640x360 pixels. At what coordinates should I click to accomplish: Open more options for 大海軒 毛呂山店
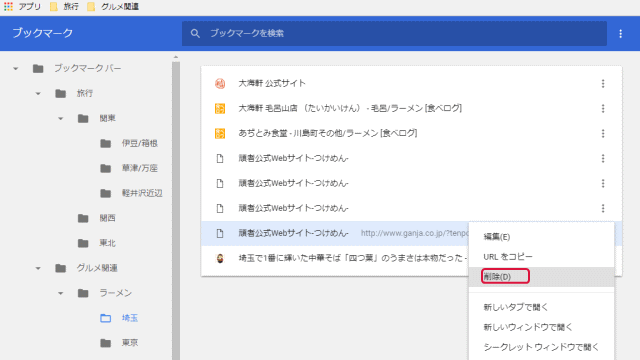pos(603,109)
